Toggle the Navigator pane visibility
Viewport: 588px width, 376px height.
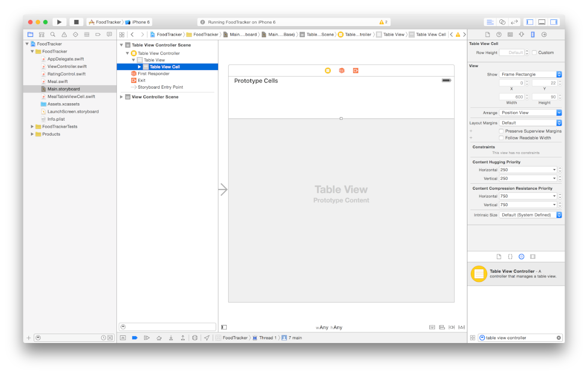click(x=530, y=22)
